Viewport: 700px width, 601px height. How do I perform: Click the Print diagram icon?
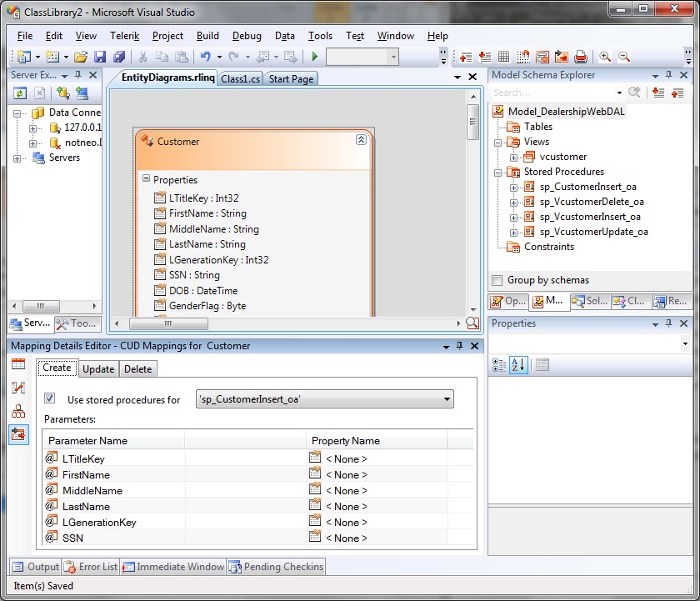tap(581, 57)
